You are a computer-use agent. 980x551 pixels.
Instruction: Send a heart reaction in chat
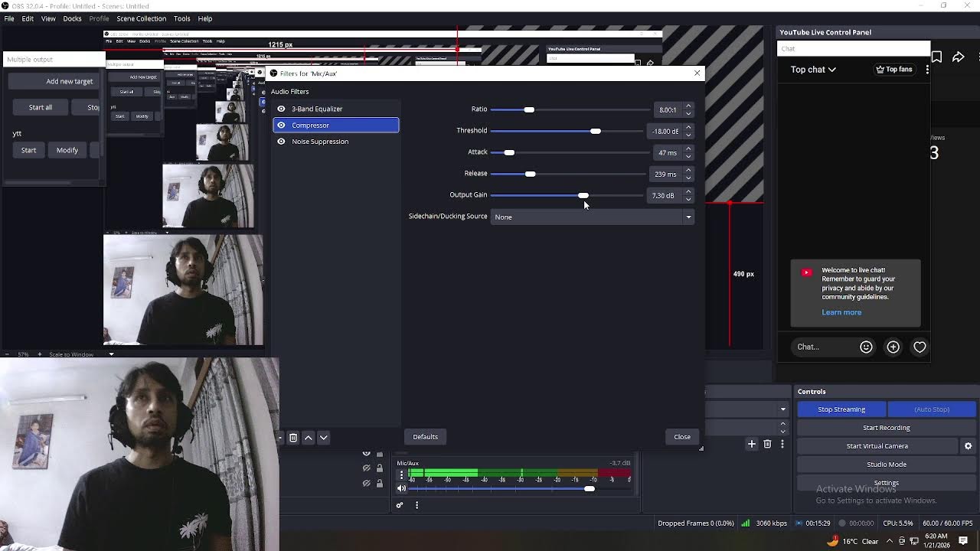920,347
